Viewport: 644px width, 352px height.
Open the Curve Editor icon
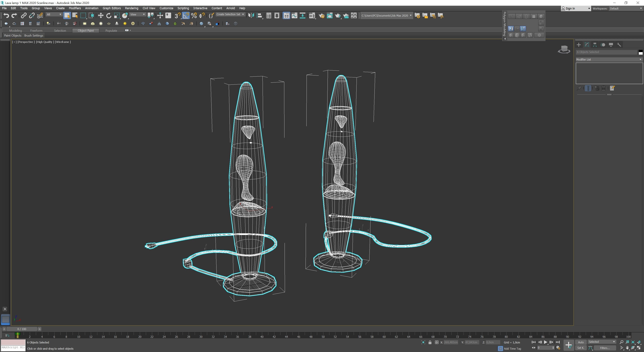tap(294, 16)
